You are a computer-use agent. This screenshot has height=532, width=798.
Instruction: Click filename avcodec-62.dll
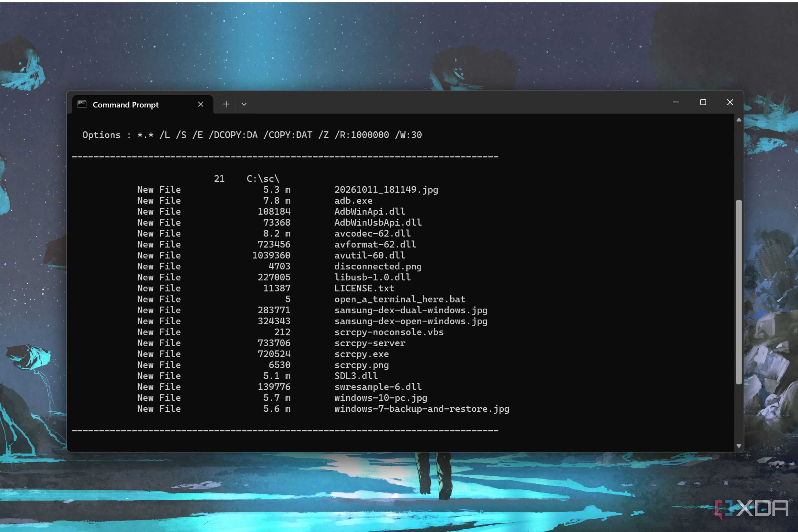pos(373,234)
